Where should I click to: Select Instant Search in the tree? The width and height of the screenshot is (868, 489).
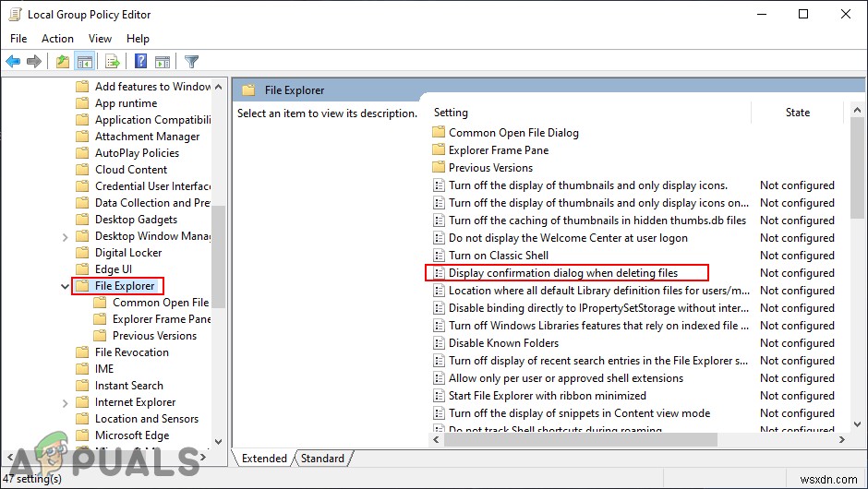coord(129,386)
